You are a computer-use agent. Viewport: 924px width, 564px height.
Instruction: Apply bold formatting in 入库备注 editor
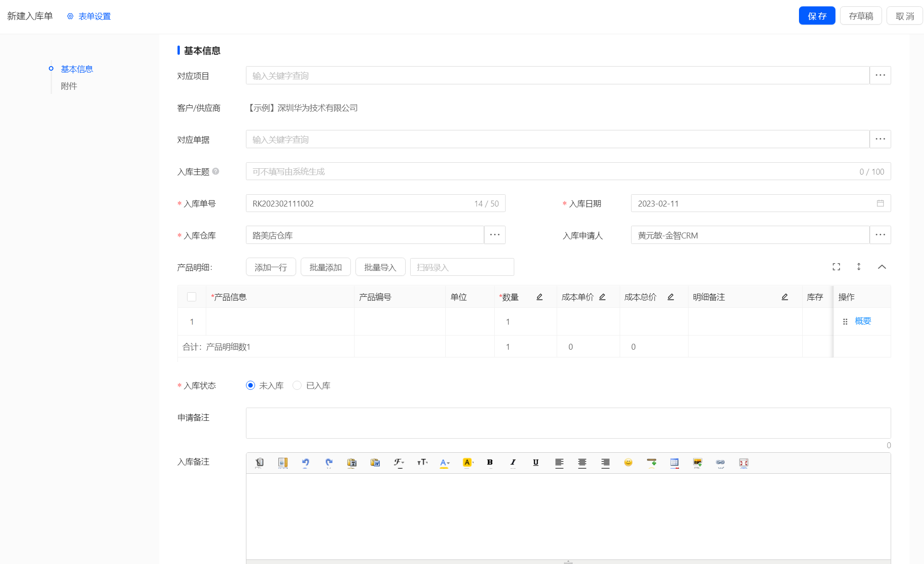(490, 463)
